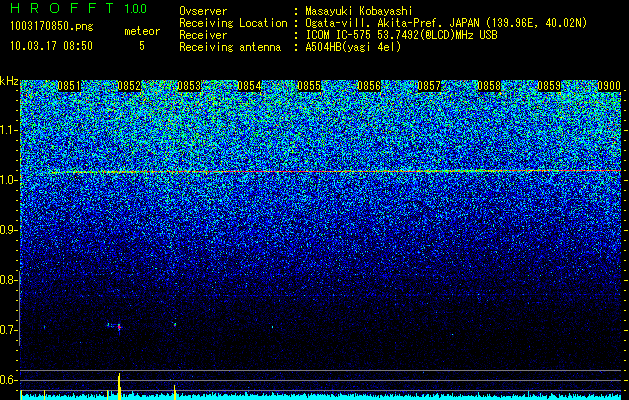Click the red carrier line above 1.0 kHz
The height and width of the screenshot is (400, 629).
point(336,172)
